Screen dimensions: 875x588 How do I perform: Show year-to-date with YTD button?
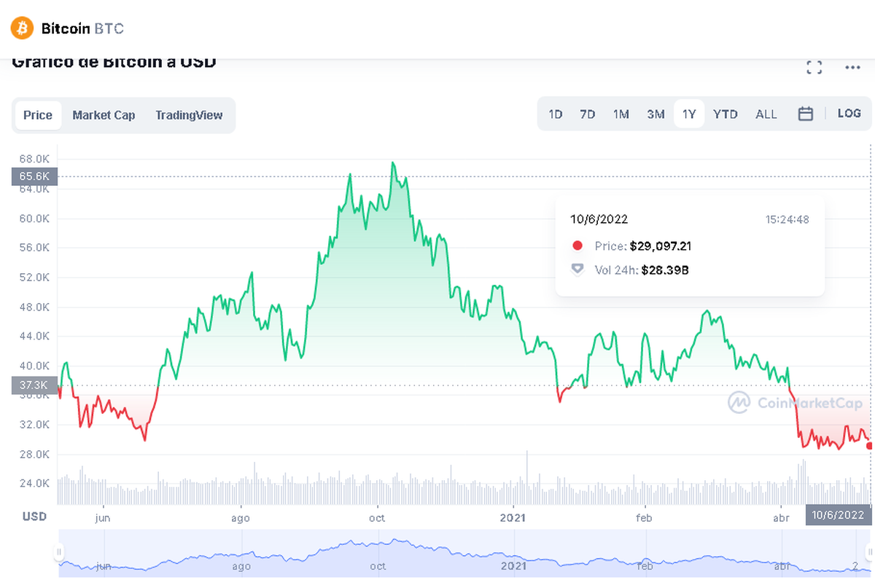[725, 114]
